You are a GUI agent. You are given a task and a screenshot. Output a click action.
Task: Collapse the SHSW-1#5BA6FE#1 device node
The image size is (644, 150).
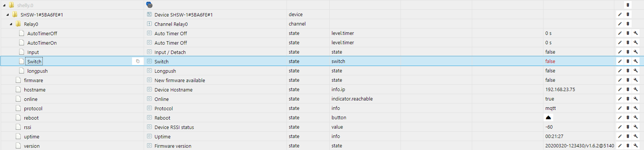point(8,15)
